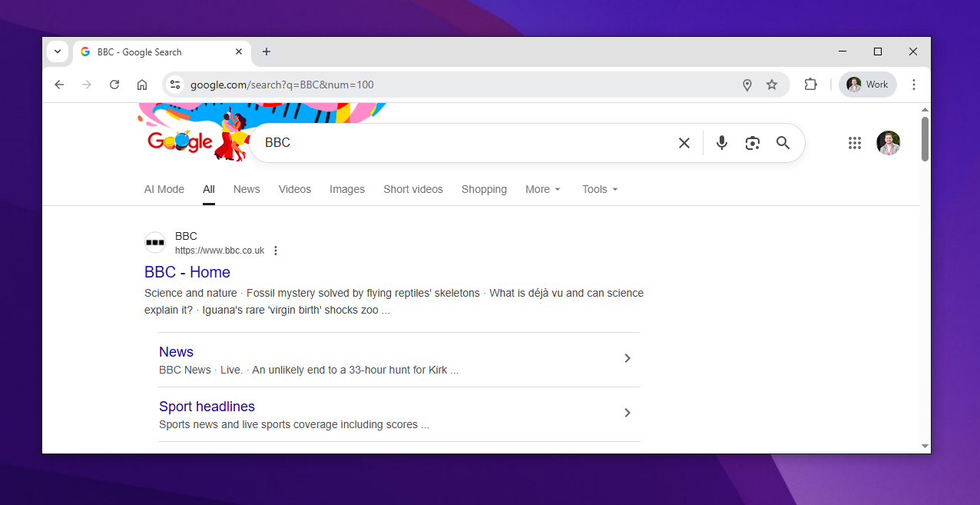980x505 pixels.
Task: View site information in address bar
Action: tap(175, 85)
